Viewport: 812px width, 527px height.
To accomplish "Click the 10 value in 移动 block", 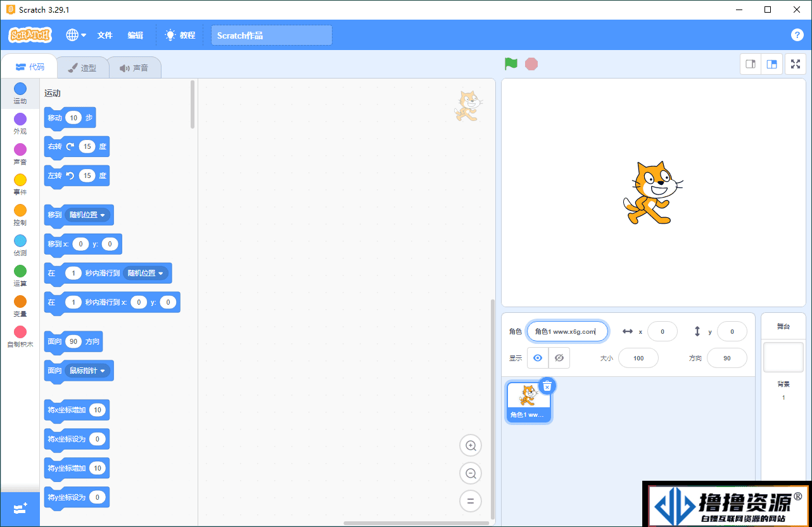I will pos(73,118).
